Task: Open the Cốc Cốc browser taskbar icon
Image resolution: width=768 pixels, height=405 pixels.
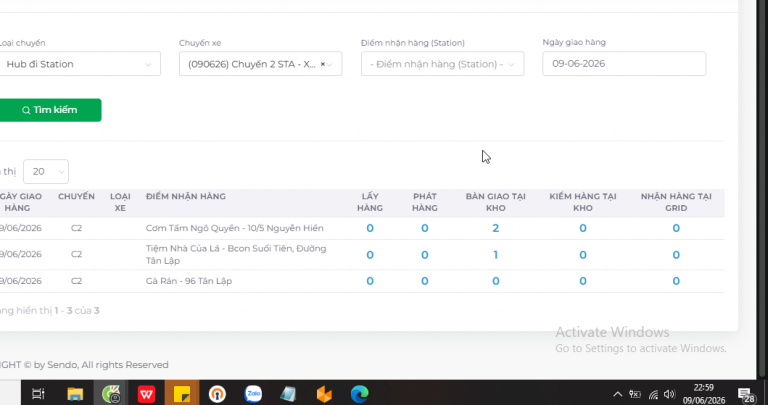Action: (x=111, y=394)
